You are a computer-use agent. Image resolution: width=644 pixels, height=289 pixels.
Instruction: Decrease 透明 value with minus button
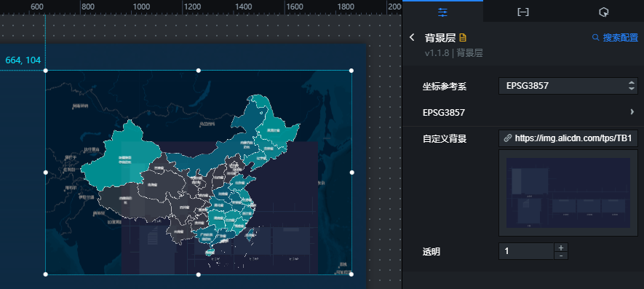(561, 256)
